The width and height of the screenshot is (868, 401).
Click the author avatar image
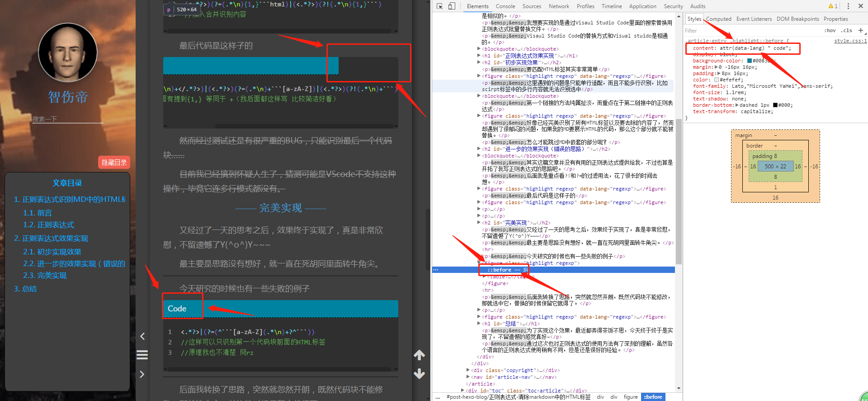point(67,52)
